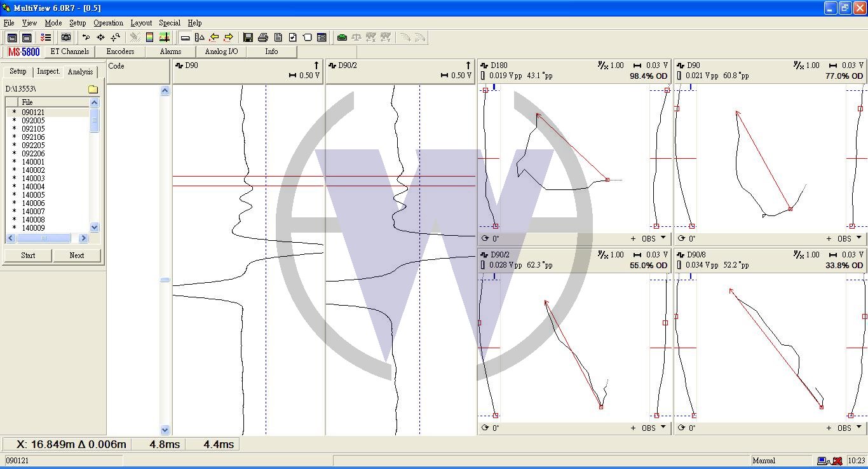This screenshot has height=469, width=868.
Task: Select file 140009 in the file list
Action: [x=33, y=228]
